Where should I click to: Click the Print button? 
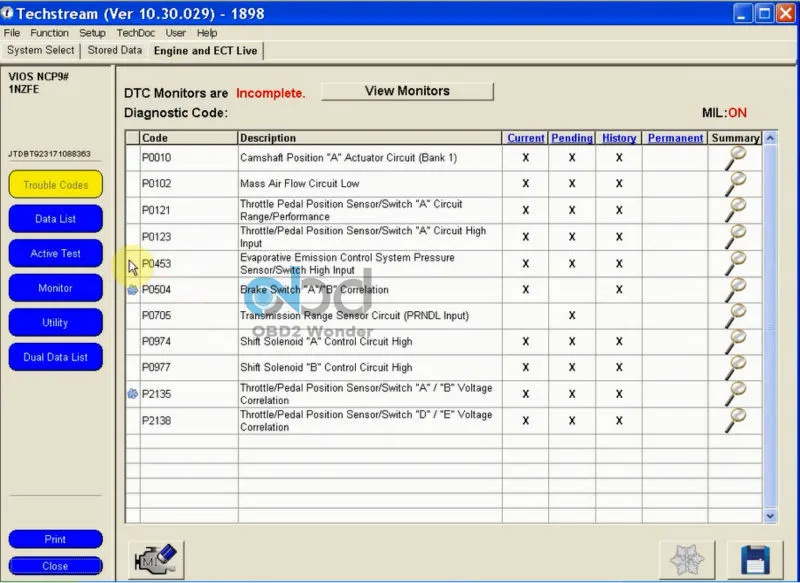[56, 539]
